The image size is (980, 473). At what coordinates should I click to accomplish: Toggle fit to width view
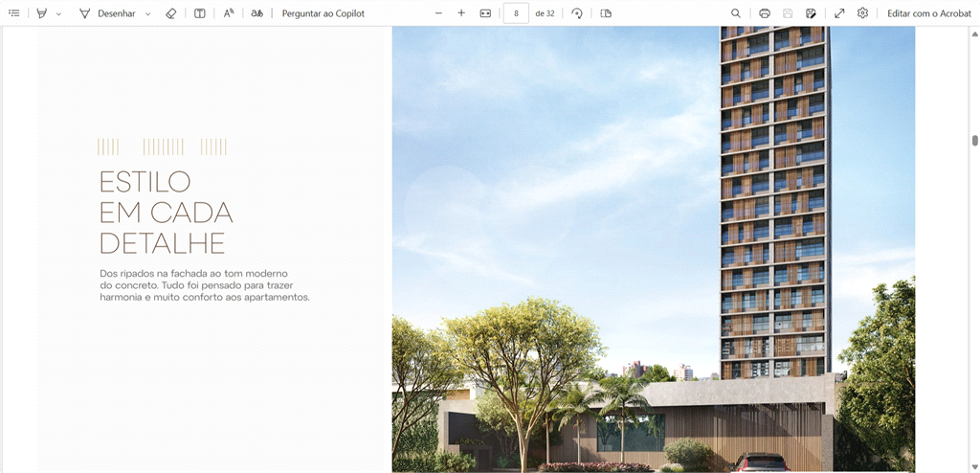pos(485,13)
